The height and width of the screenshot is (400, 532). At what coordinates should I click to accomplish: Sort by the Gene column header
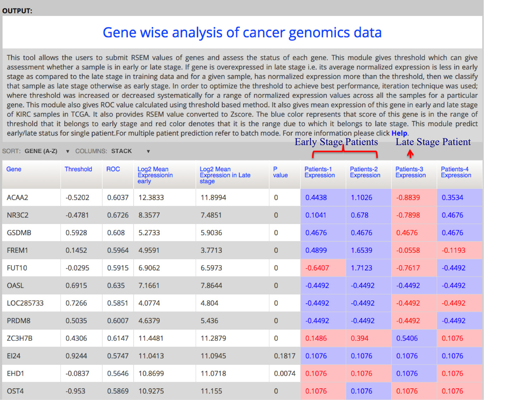point(14,169)
